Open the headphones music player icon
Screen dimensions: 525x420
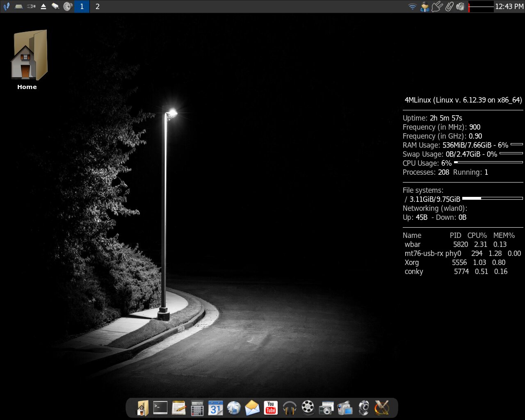click(290, 408)
